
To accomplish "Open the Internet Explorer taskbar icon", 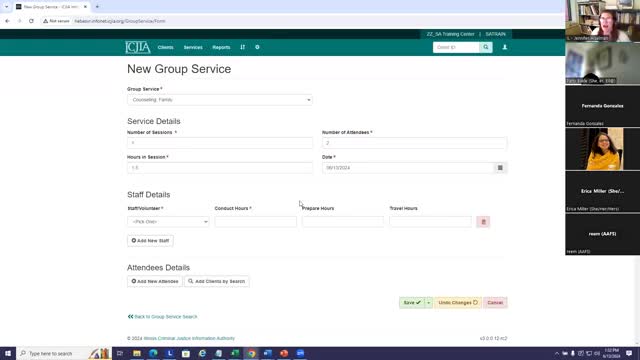I will tap(202, 353).
